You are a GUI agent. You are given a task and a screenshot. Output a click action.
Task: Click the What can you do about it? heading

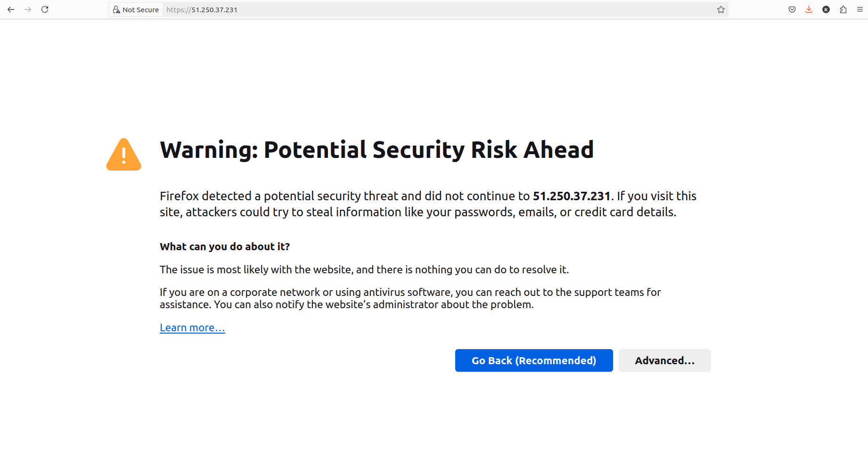click(x=225, y=246)
